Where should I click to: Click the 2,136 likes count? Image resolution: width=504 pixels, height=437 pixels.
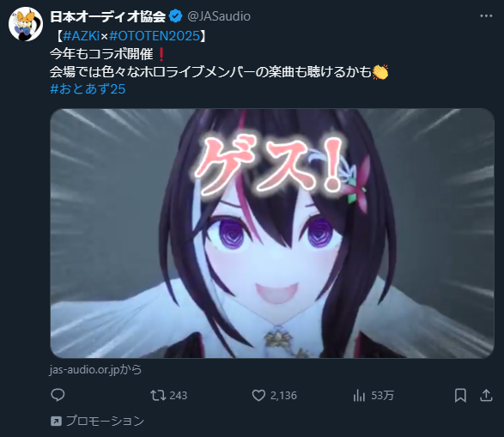click(283, 395)
